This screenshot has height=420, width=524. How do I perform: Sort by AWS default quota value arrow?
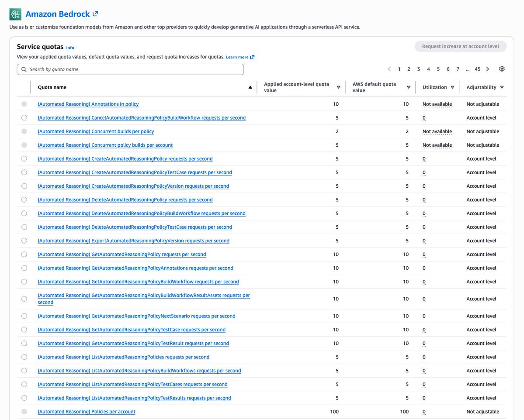[x=408, y=87]
